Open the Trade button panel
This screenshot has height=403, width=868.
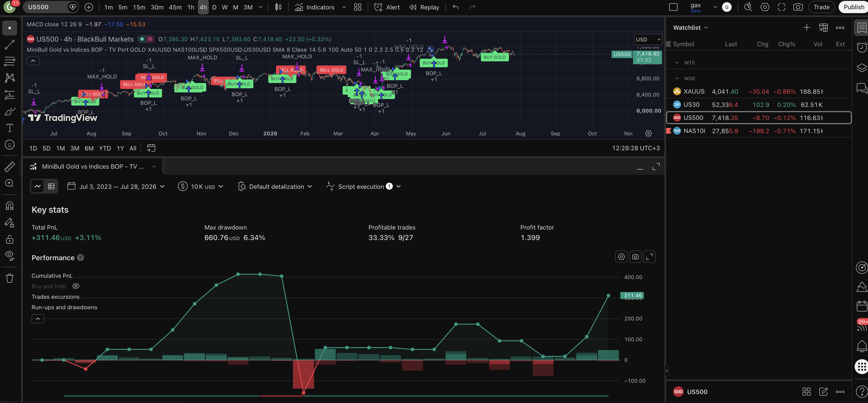tap(822, 7)
